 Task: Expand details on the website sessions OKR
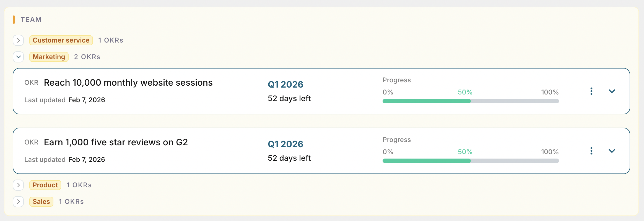[612, 91]
